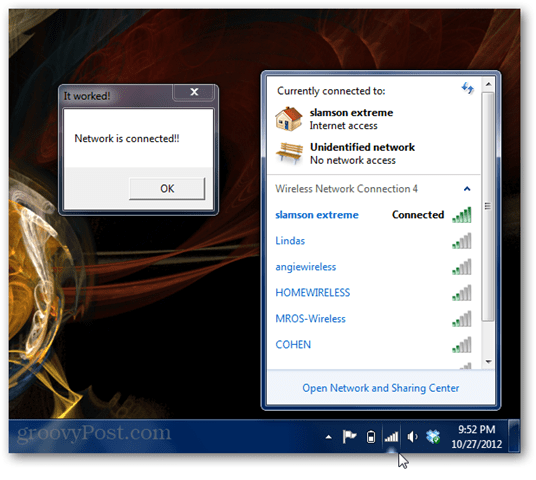This screenshot has width=536, height=480.
Task: Show hidden tray icons arrow
Action: click(x=329, y=437)
